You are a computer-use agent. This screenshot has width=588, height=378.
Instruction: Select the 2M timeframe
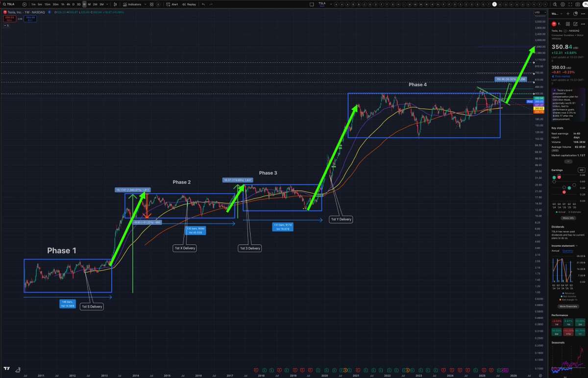pos(95,4)
